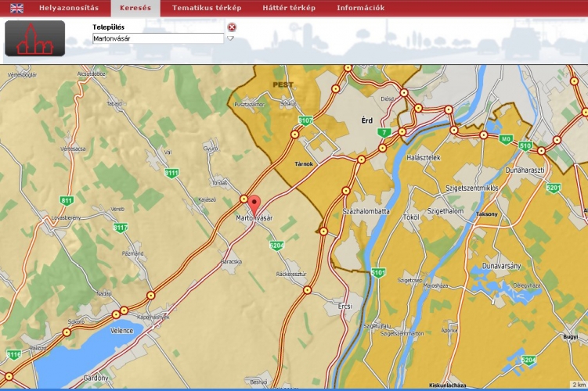Open the Információk tab
This screenshot has width=588, height=391.
[360, 8]
